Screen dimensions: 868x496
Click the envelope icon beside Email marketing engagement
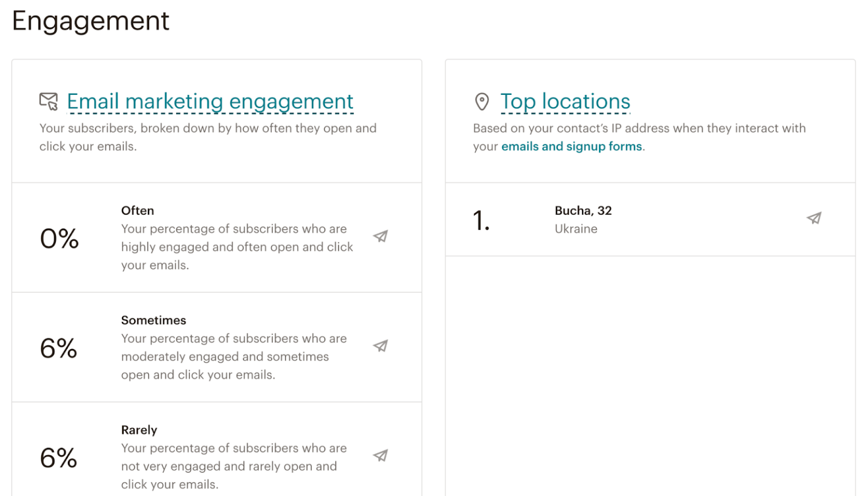[x=47, y=101]
